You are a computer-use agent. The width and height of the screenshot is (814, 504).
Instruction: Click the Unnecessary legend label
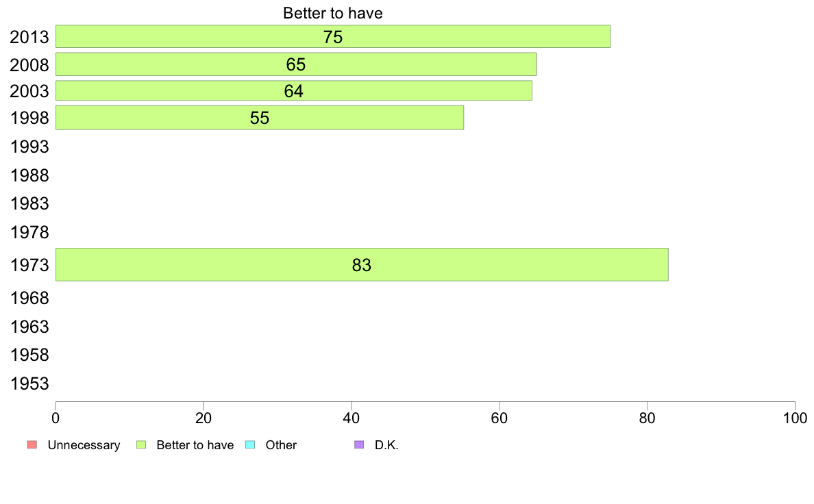coord(84,445)
